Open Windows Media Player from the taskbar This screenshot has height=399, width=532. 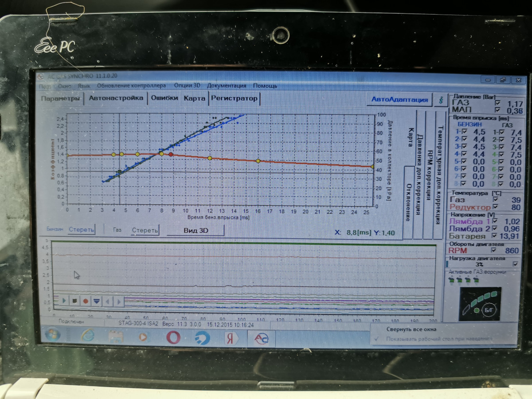point(143,337)
